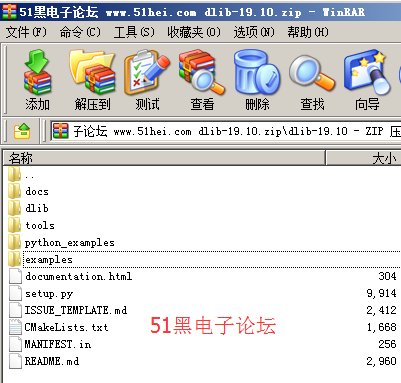401x383 pixels.
Task: Click the size value 9,914
Action: coord(381,293)
